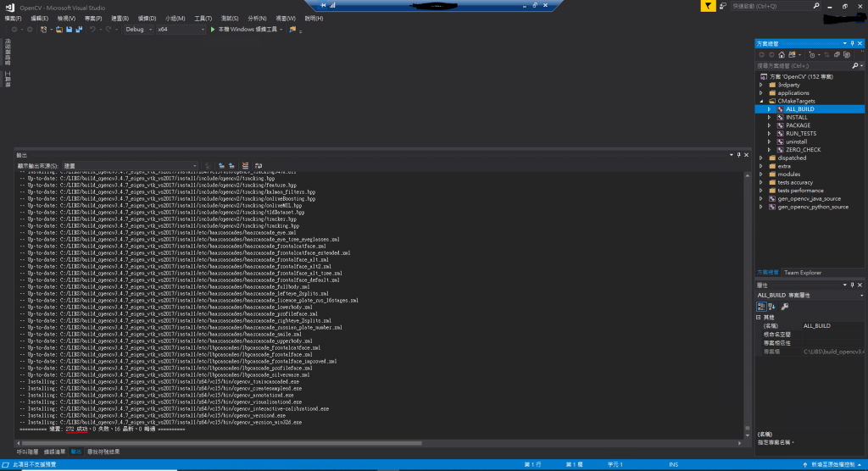Switch to the Find Symbol Results tab
868x471 pixels.
[x=103, y=452]
